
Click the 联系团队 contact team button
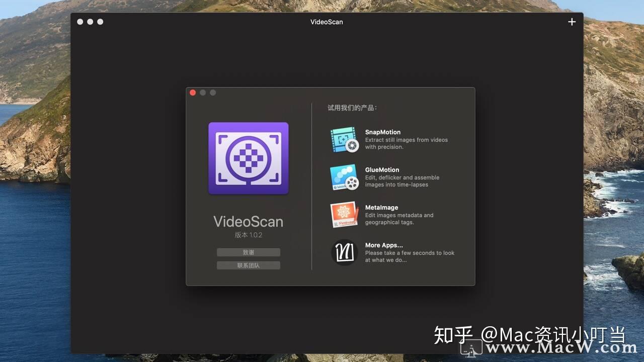click(249, 265)
